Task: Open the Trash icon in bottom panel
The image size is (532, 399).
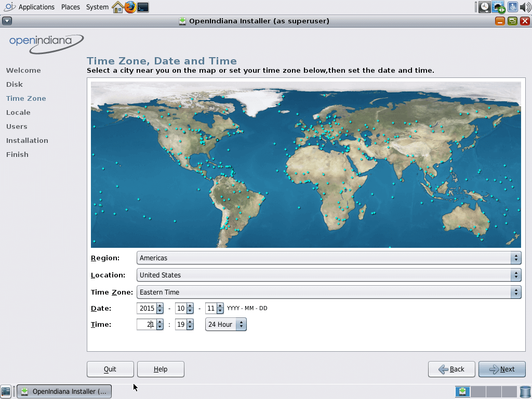Action: [525, 392]
